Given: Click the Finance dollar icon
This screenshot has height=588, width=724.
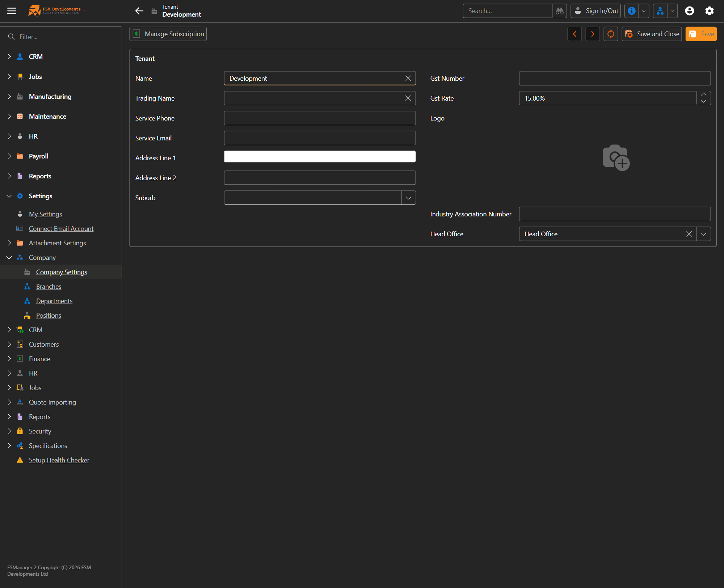Looking at the screenshot, I should pos(20,359).
